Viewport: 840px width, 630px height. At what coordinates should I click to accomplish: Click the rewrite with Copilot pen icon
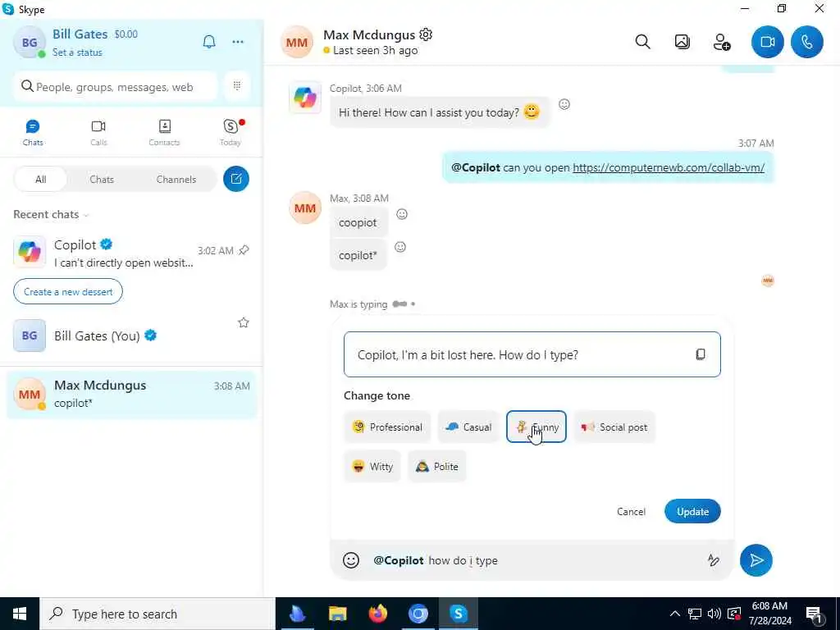[713, 560]
